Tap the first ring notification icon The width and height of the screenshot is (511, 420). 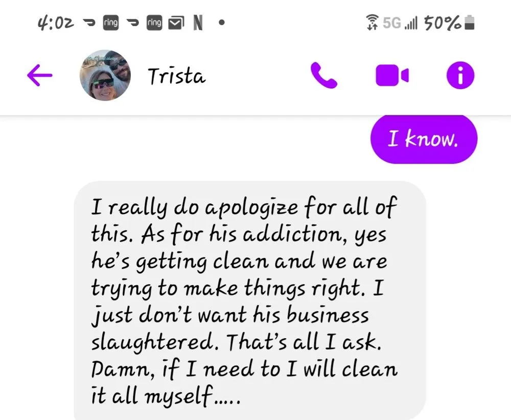111,22
